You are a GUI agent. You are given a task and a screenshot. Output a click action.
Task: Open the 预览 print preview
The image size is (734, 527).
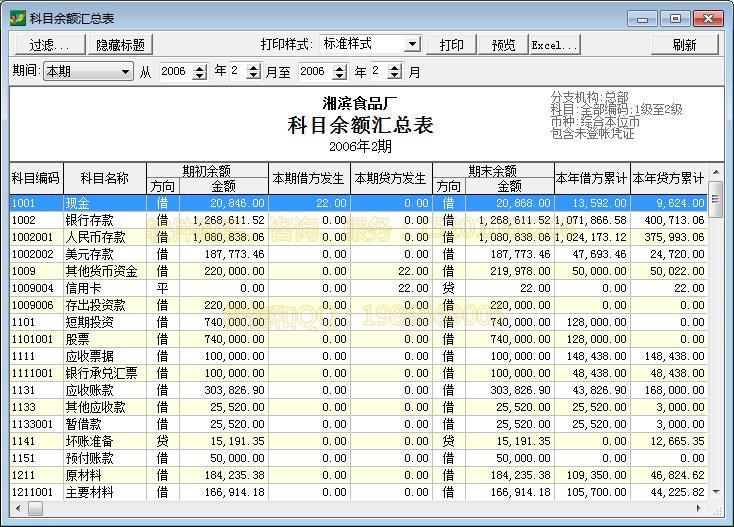(x=503, y=45)
